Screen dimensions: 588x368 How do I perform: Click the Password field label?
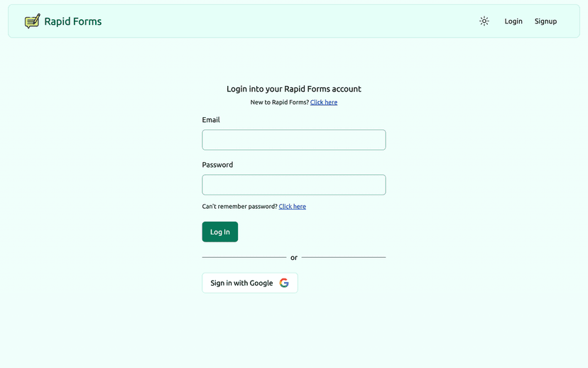(217, 165)
